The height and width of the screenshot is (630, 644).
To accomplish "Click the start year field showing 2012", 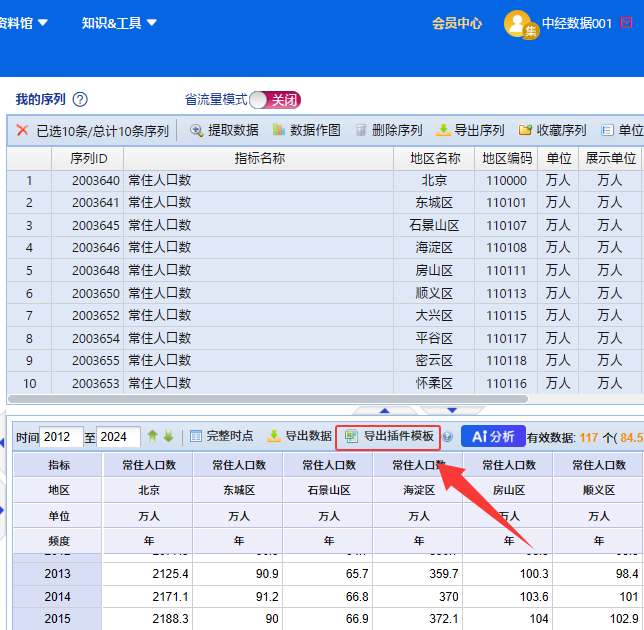I will click(x=62, y=437).
